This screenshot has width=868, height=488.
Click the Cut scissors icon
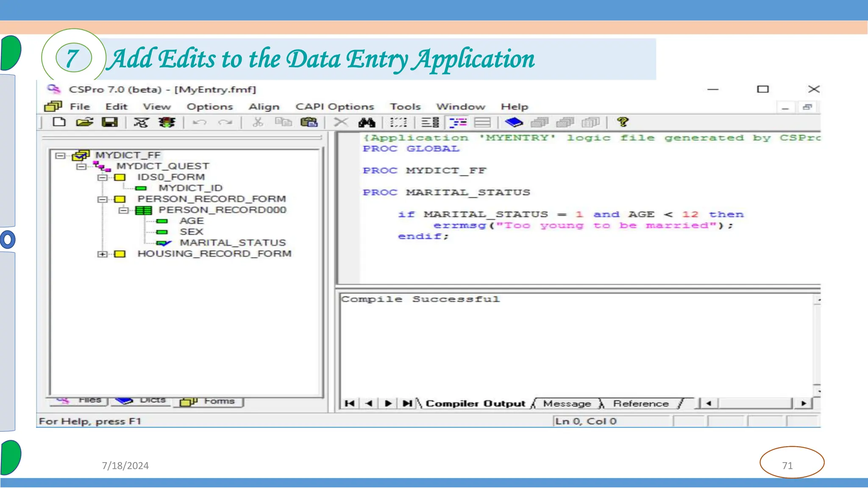[x=258, y=122]
